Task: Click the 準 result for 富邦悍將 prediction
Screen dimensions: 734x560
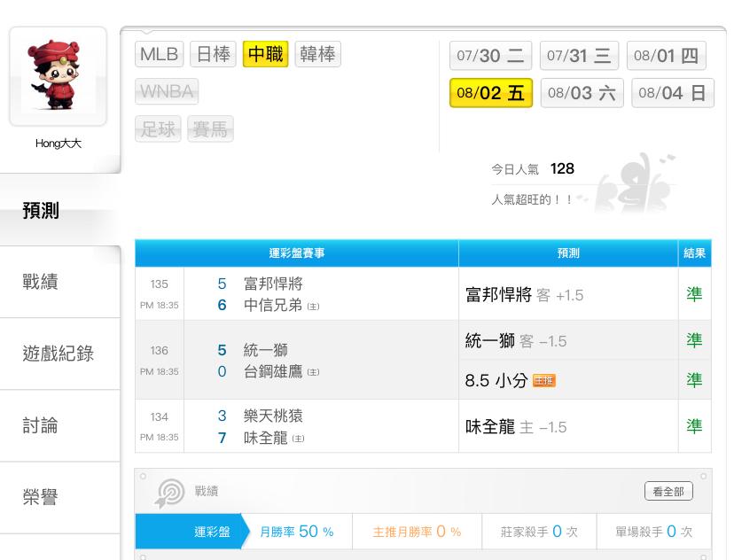Action: point(694,294)
